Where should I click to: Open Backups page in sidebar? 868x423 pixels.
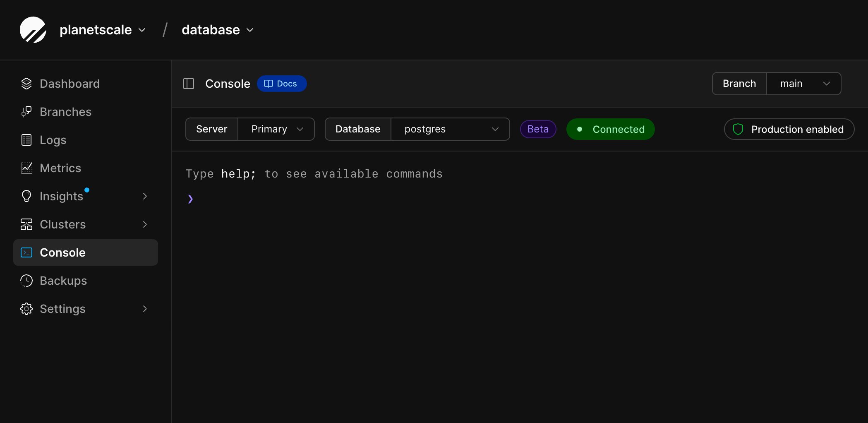(86, 281)
